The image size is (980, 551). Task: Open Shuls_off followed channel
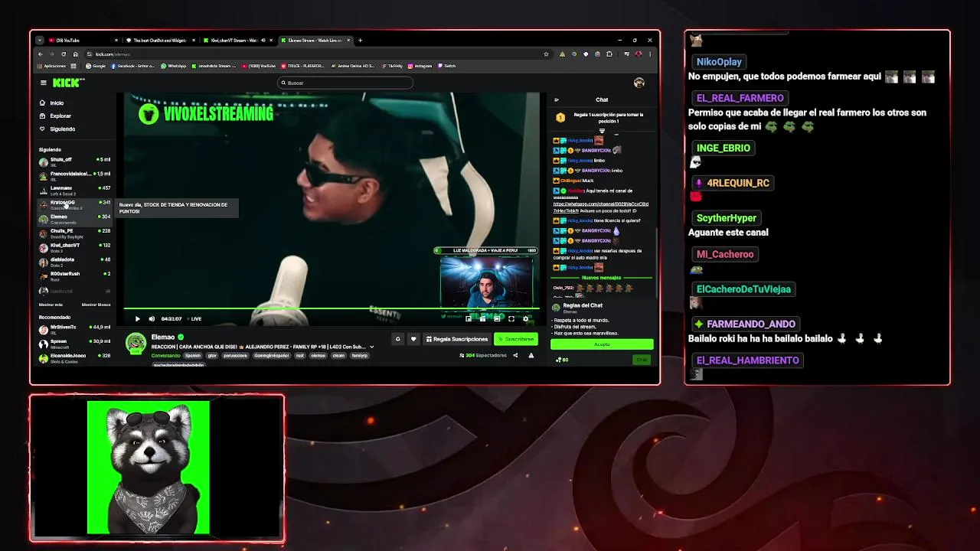pyautogui.click(x=75, y=161)
